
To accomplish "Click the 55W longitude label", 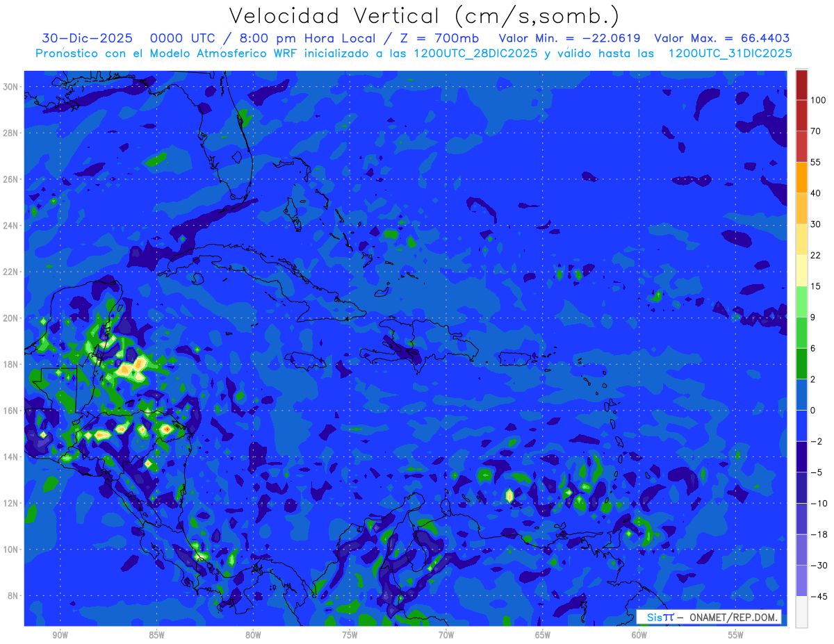I will click(x=736, y=635).
